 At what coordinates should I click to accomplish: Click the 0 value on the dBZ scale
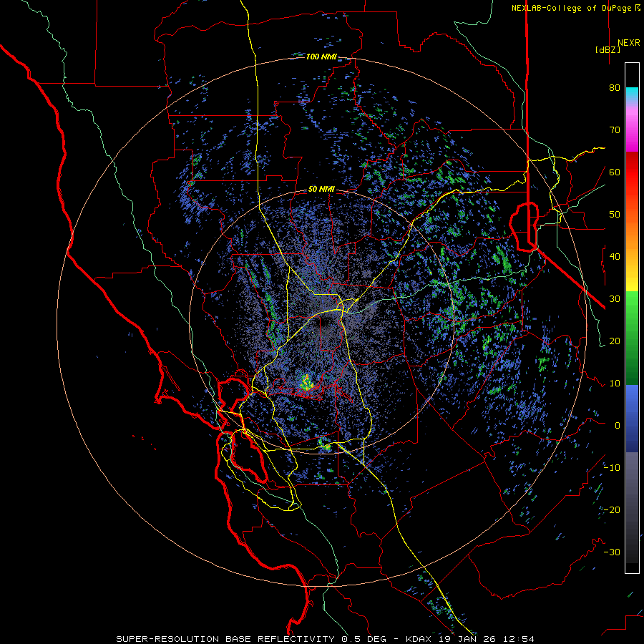(x=618, y=426)
